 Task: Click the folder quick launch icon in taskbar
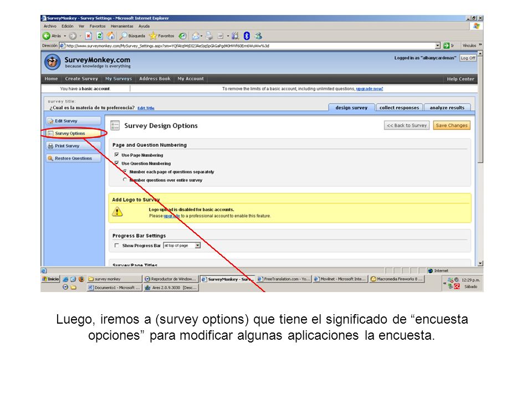pos(73,287)
